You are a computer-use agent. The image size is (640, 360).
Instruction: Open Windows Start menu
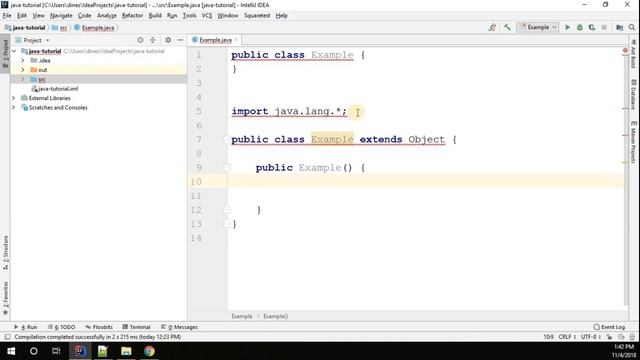[x=11, y=351]
